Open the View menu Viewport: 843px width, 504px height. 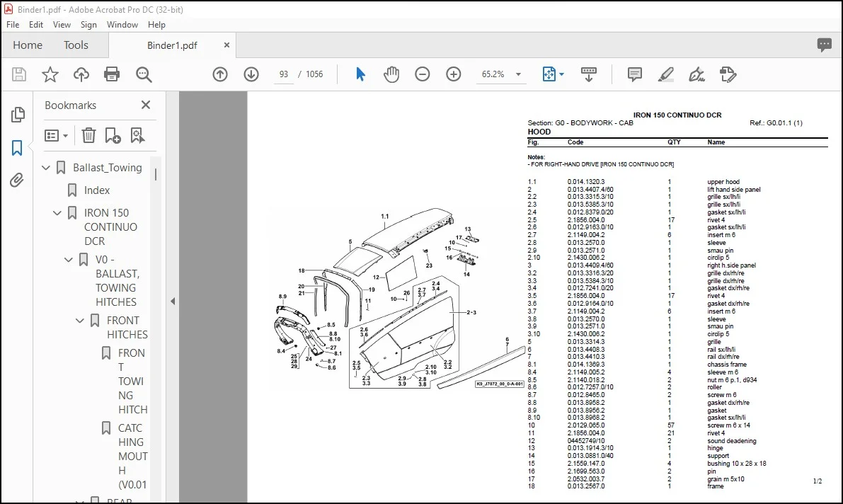click(x=62, y=25)
